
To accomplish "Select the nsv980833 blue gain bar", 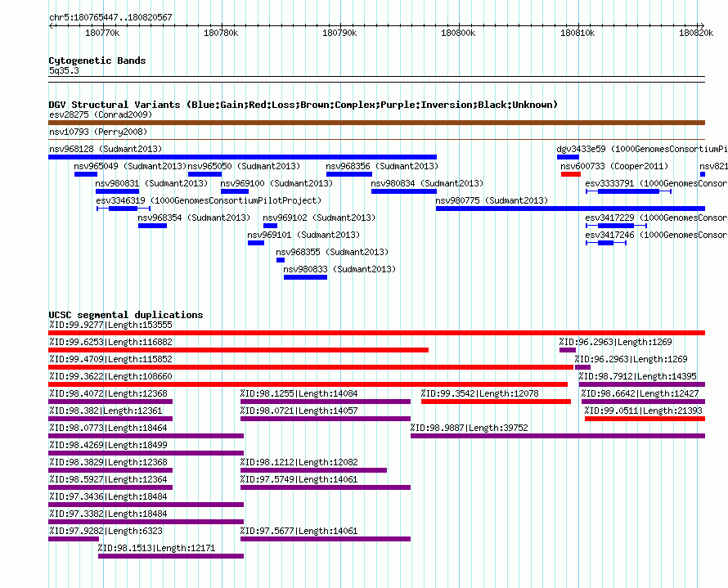I will pyautogui.click(x=305, y=277).
